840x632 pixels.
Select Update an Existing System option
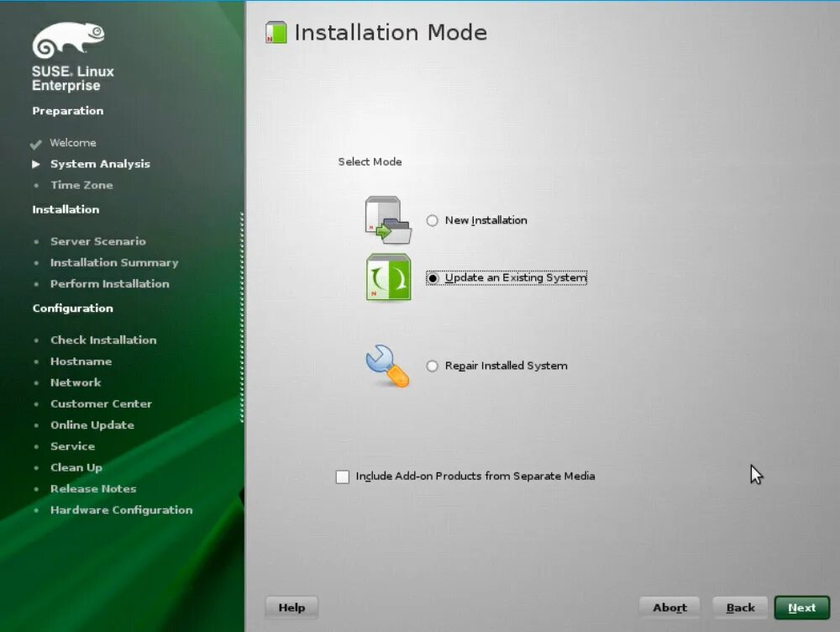pyautogui.click(x=507, y=277)
